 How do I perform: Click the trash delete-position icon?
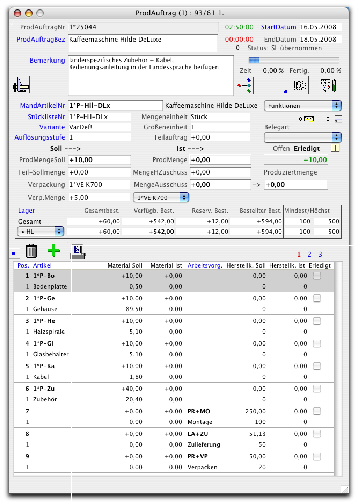tap(31, 251)
